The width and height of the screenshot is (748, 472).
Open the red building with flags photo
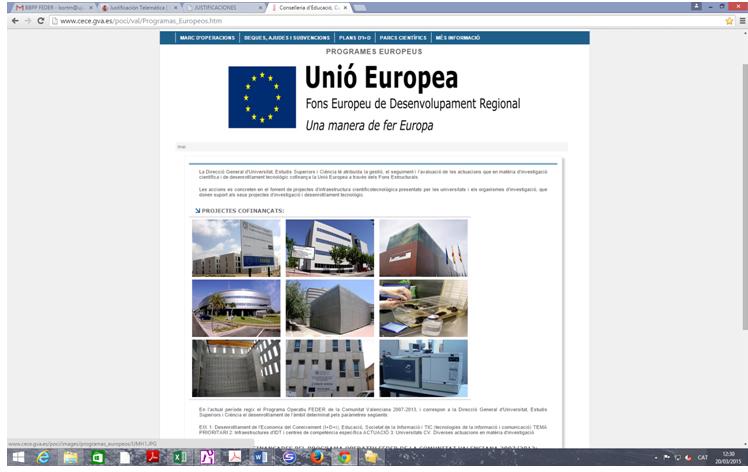click(x=424, y=248)
